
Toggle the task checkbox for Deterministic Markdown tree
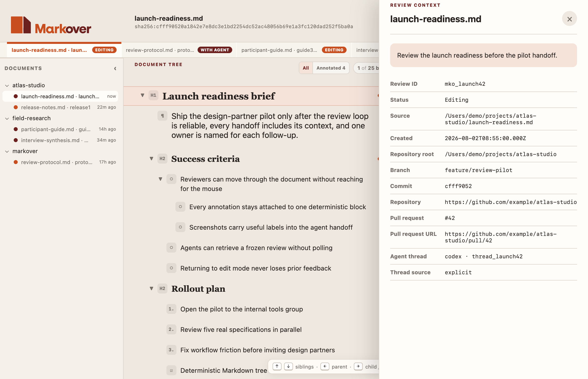coord(171,370)
